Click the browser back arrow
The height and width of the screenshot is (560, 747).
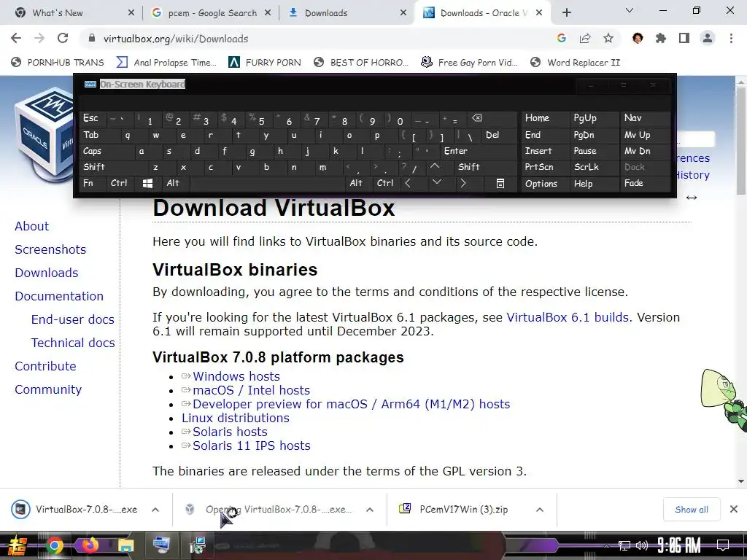(16, 38)
